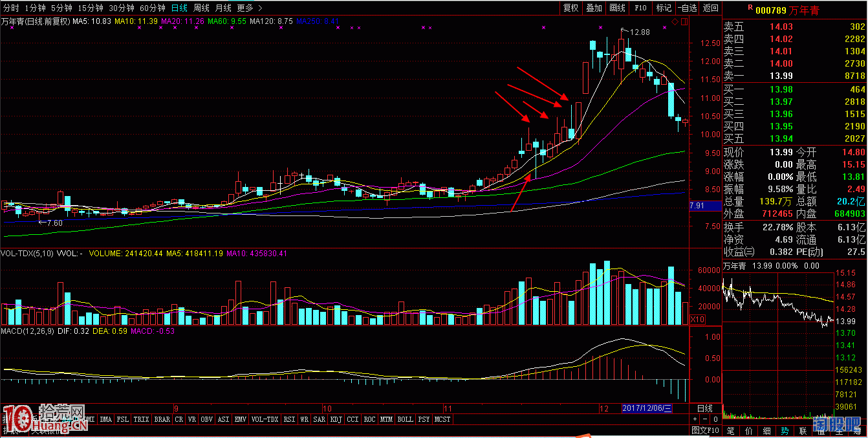
Task: Click the X10 volume scale badge
Action: 698,320
